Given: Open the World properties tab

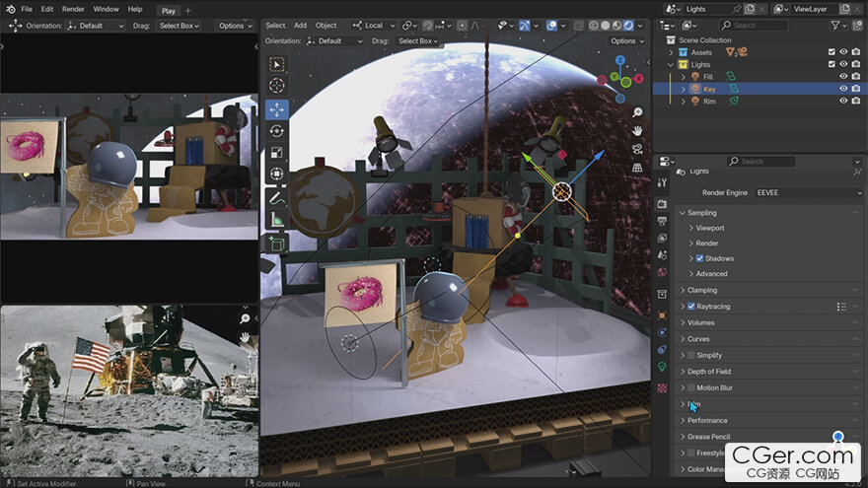Looking at the screenshot, I should tap(662, 272).
